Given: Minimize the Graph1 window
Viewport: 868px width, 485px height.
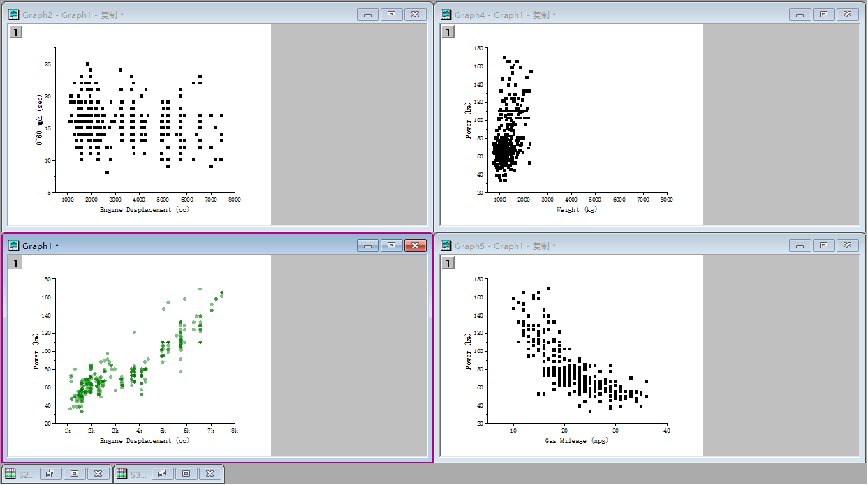Looking at the screenshot, I should pos(367,246).
